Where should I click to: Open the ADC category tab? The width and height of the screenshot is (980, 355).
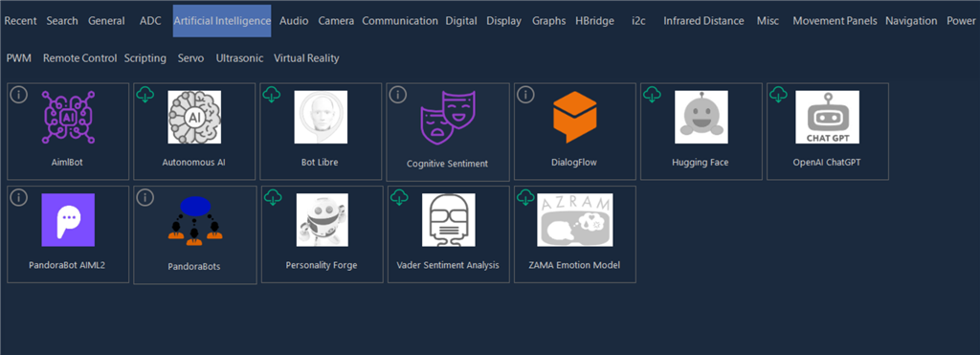coord(150,21)
